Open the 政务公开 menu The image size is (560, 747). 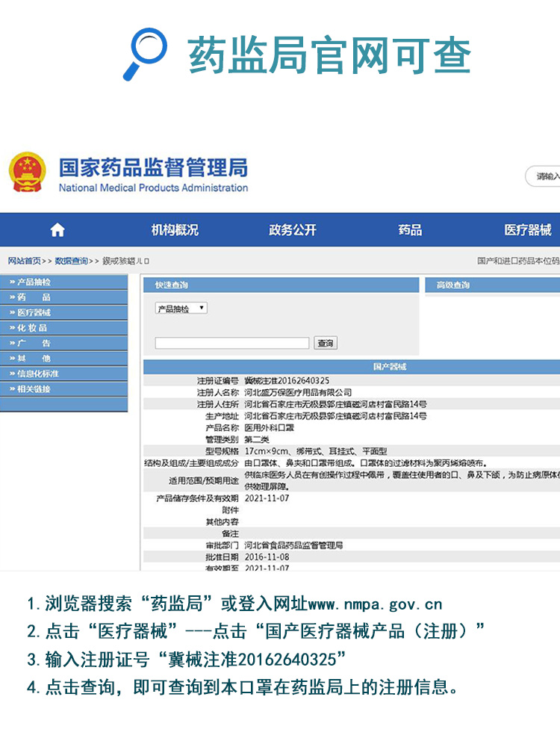293,230
